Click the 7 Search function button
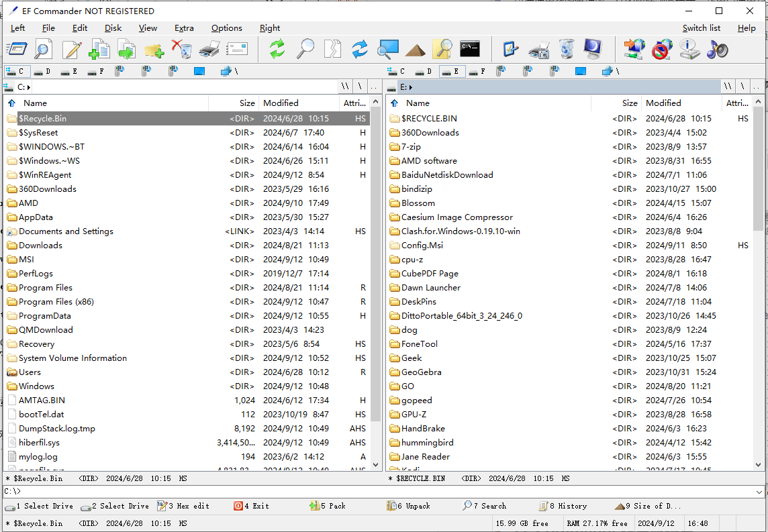 tap(485, 506)
